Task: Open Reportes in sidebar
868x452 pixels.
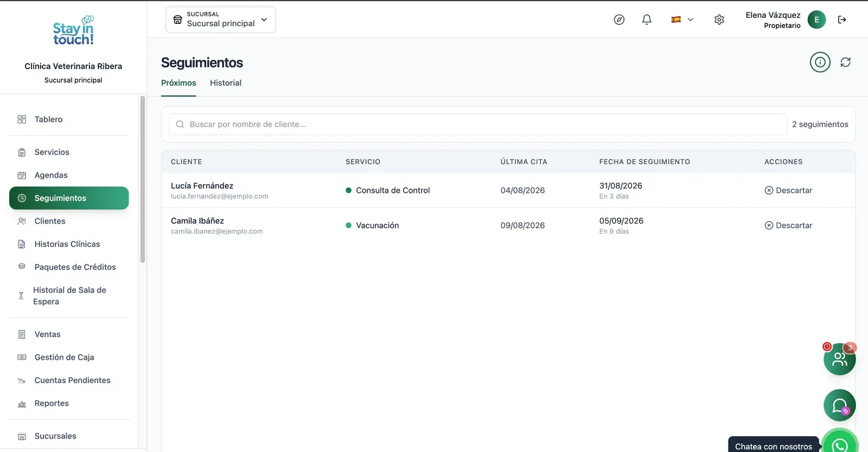Action: (69, 403)
